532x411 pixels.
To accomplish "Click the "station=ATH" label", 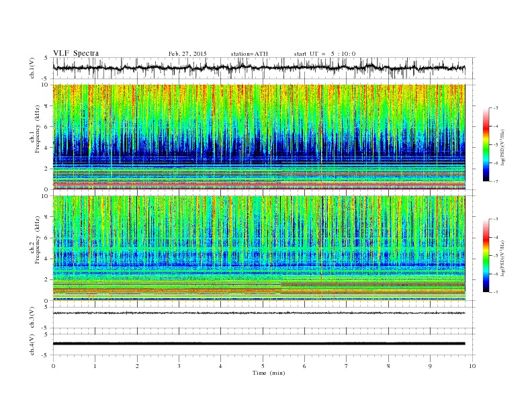I will (249, 54).
